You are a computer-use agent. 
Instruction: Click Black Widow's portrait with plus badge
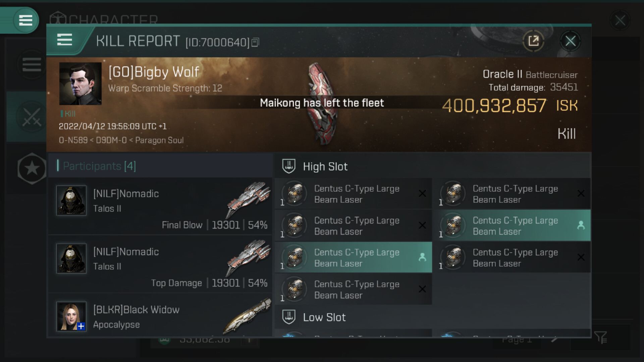[x=71, y=316]
